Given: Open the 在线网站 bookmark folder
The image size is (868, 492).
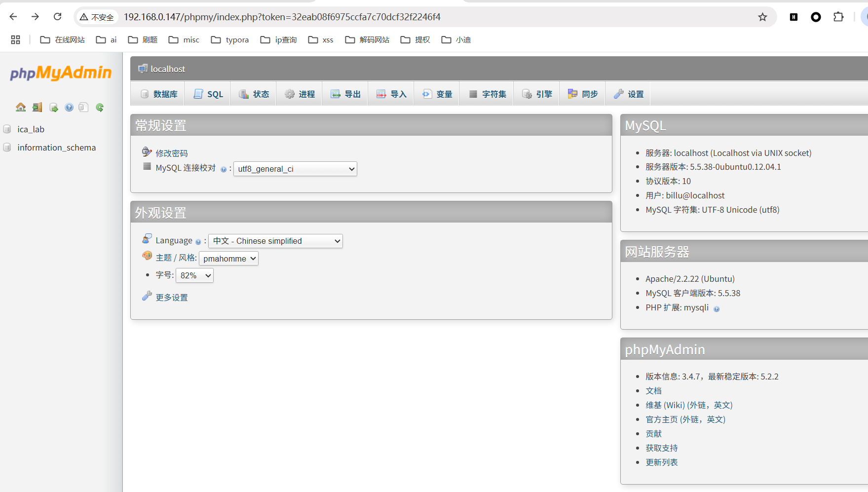Looking at the screenshot, I should coord(62,39).
